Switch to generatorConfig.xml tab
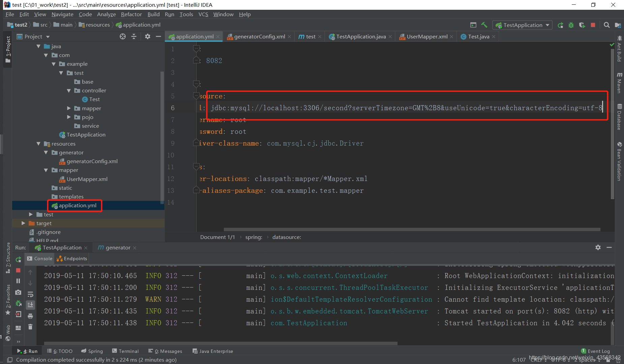The height and width of the screenshot is (364, 624). tap(259, 36)
